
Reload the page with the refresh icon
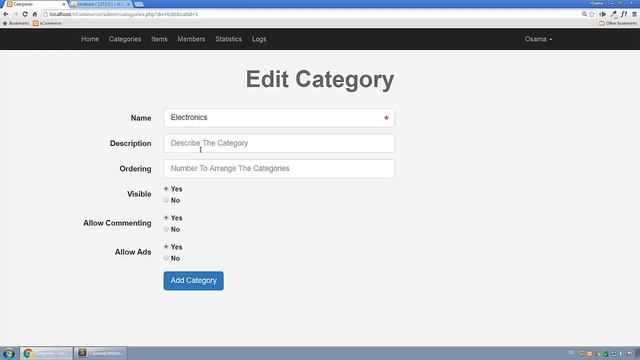point(25,14)
